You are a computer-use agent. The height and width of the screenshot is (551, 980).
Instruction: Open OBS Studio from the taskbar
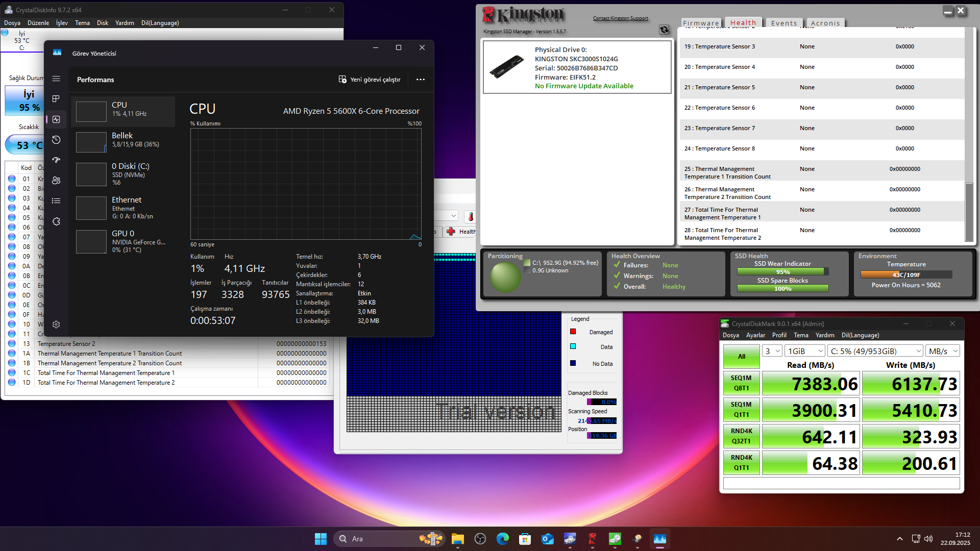pos(480,539)
